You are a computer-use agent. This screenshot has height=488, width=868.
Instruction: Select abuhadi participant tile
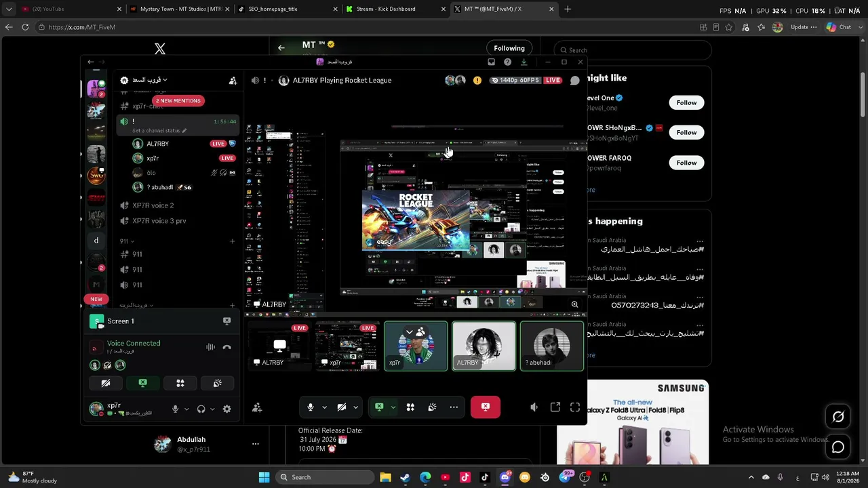click(551, 346)
